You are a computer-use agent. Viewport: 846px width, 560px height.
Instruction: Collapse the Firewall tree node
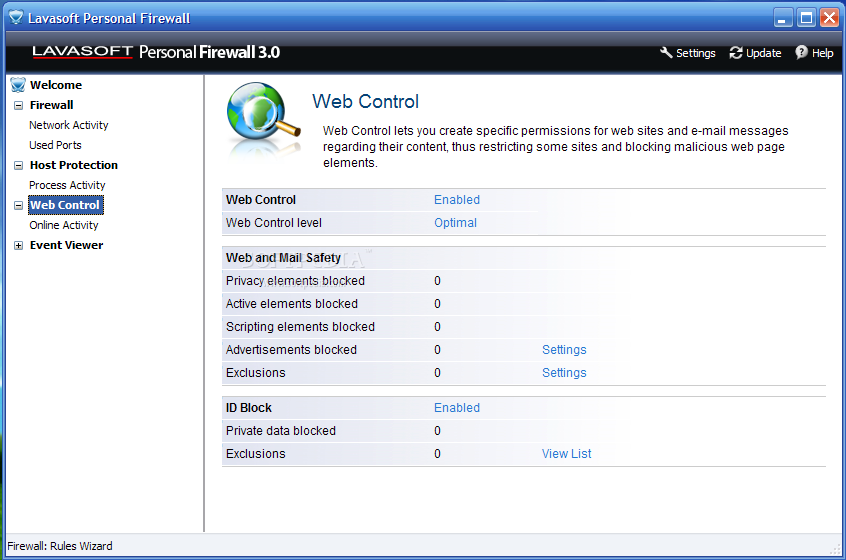pyautogui.click(x=18, y=105)
